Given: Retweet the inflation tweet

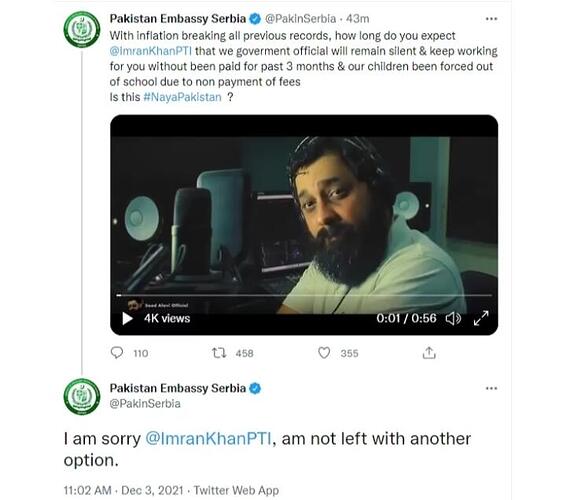Looking at the screenshot, I should pos(218,353).
